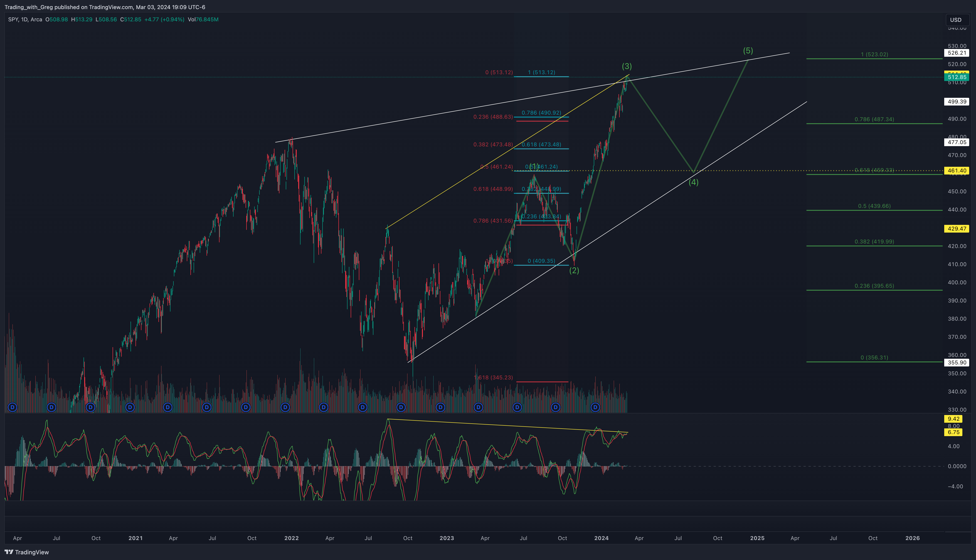This screenshot has width=976, height=560.
Task: Click the 2023 label on time axis
Action: pos(447,538)
